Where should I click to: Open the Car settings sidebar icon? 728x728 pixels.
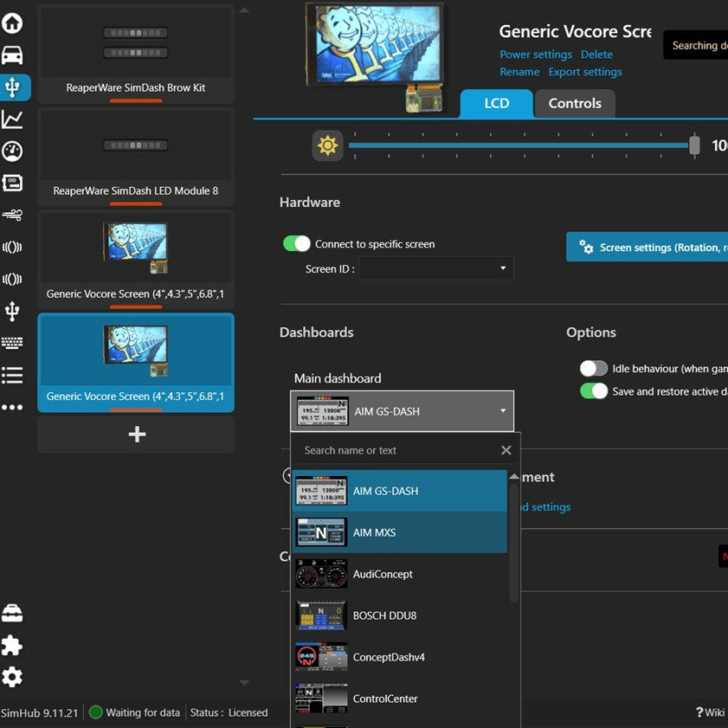point(12,55)
